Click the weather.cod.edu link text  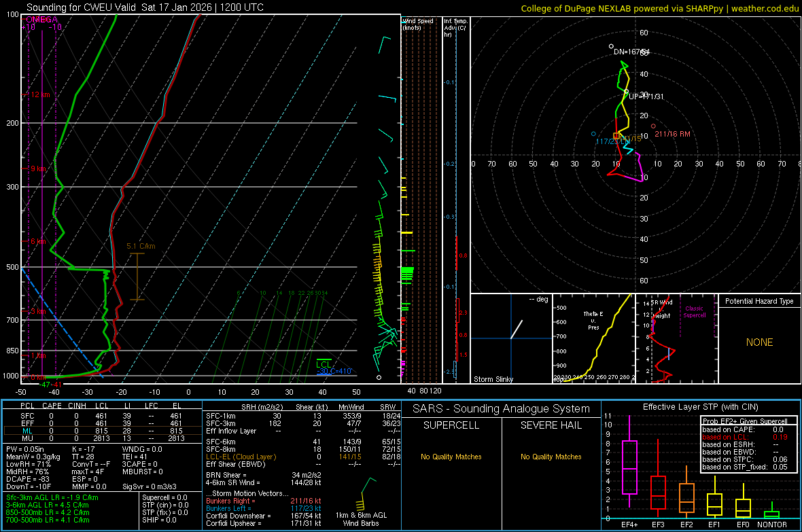point(764,8)
